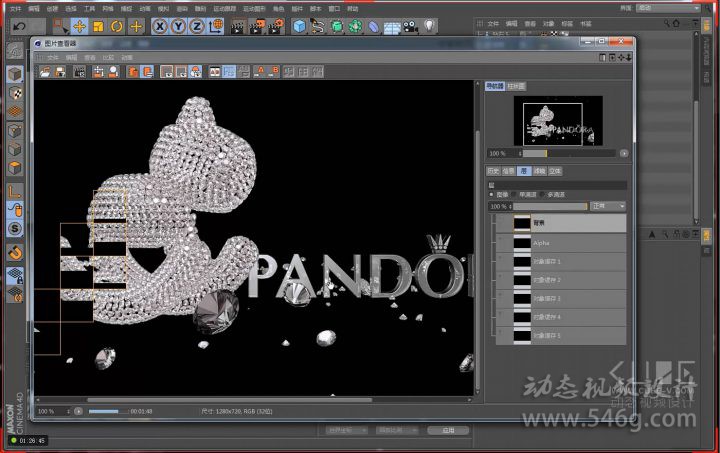Toggle the Snap magnet icon

(15, 252)
